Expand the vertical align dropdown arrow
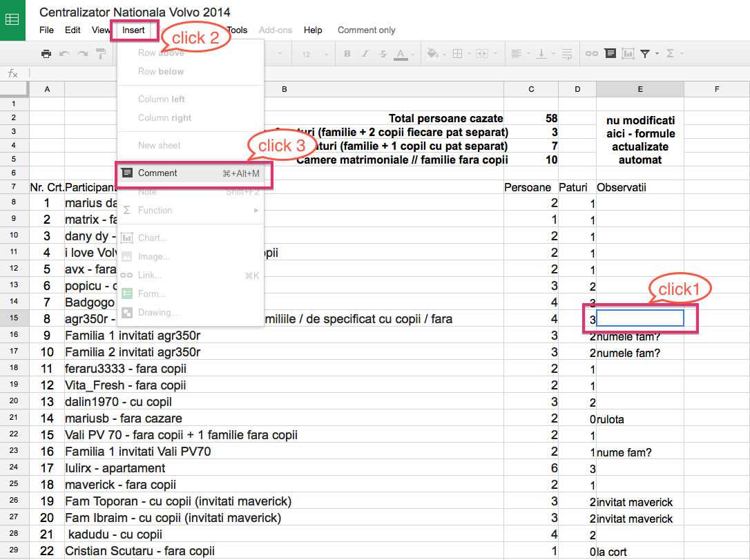The height and width of the screenshot is (560, 750). 553,54
